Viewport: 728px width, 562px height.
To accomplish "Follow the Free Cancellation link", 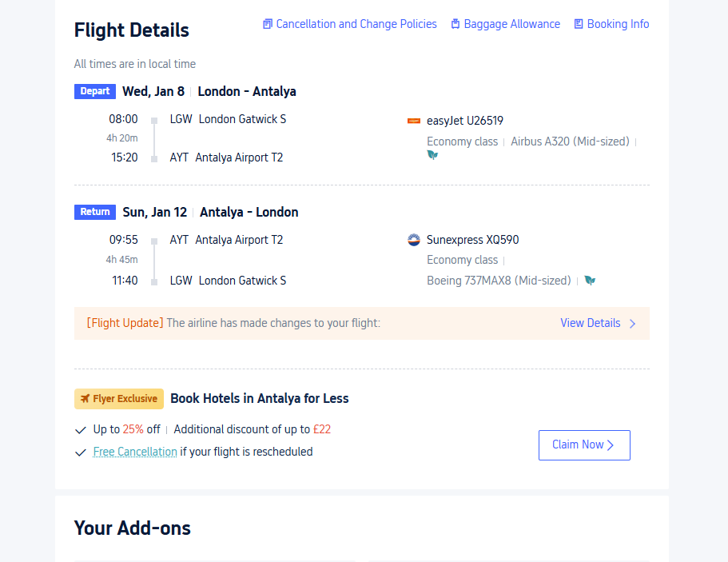I will (135, 452).
